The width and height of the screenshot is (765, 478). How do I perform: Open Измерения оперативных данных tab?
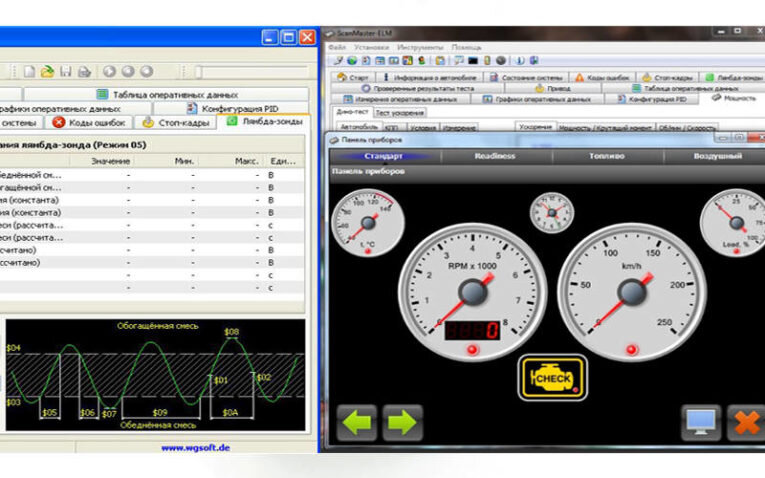click(x=401, y=99)
